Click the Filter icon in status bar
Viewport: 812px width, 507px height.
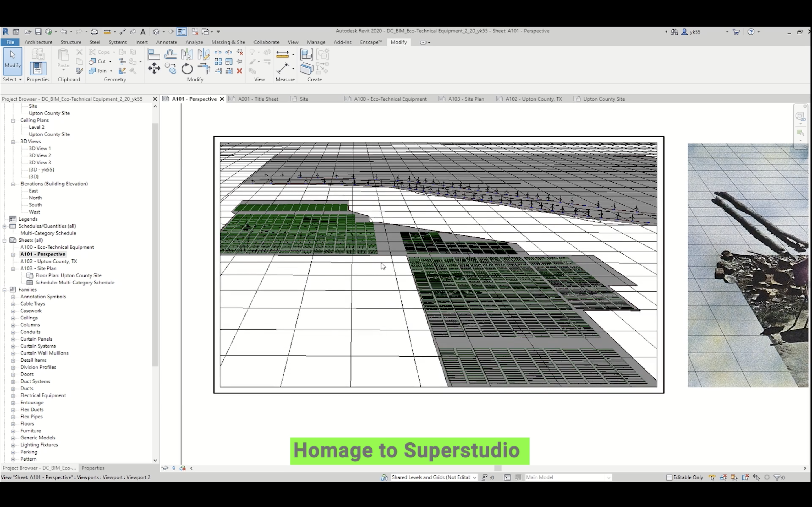point(776,477)
